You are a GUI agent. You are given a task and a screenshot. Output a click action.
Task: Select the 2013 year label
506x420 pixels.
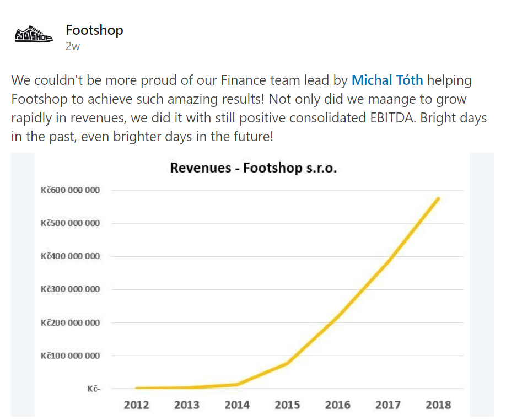pyautogui.click(x=187, y=405)
